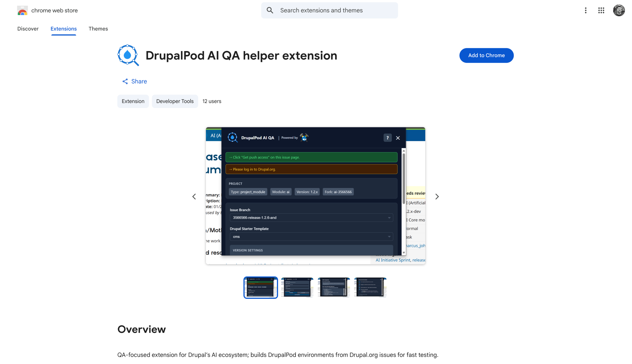
Task: Go to the Discover tab
Action: (28, 29)
